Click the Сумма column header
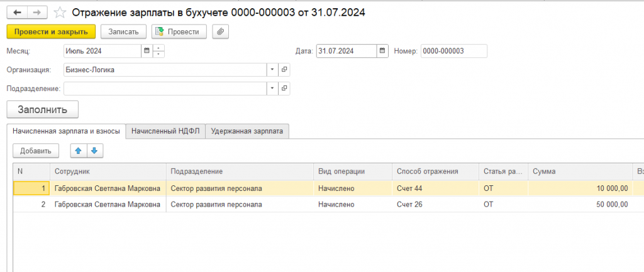 coord(580,171)
